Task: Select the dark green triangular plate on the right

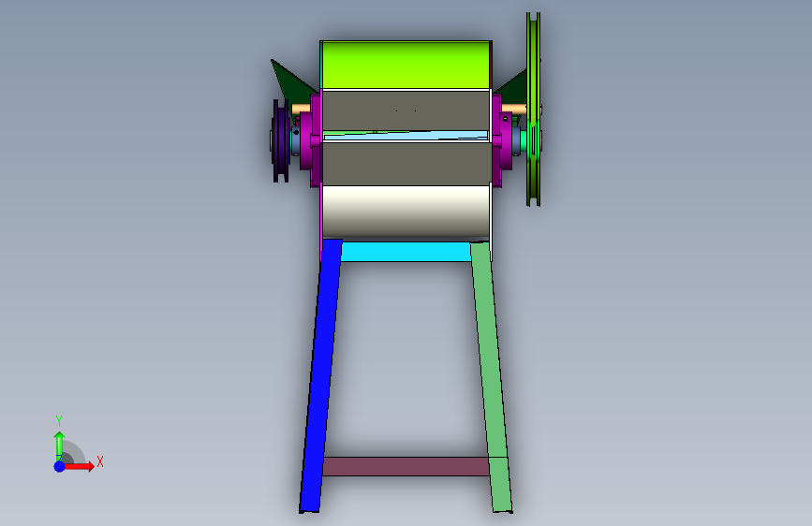Action: (512, 89)
